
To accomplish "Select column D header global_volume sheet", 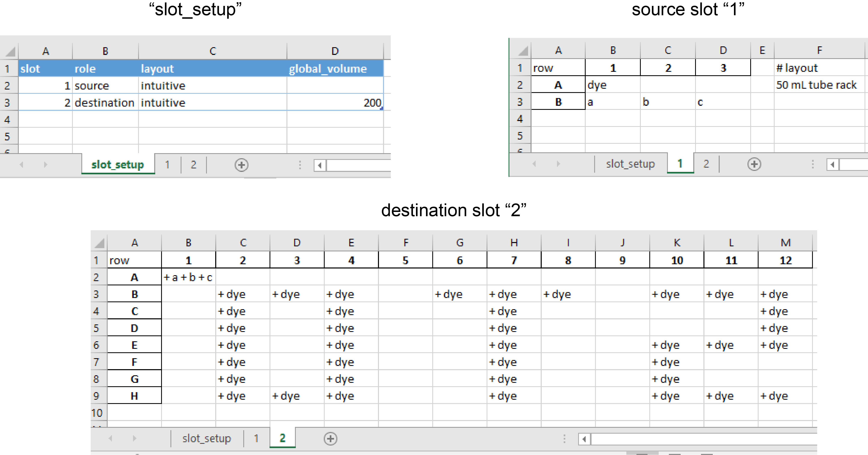I will 335,51.
